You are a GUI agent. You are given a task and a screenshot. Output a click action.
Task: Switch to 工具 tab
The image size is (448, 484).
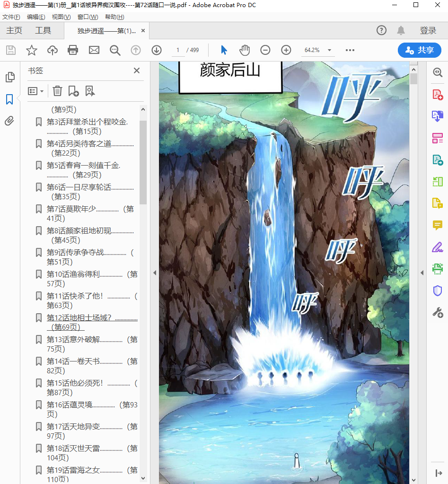pos(43,31)
